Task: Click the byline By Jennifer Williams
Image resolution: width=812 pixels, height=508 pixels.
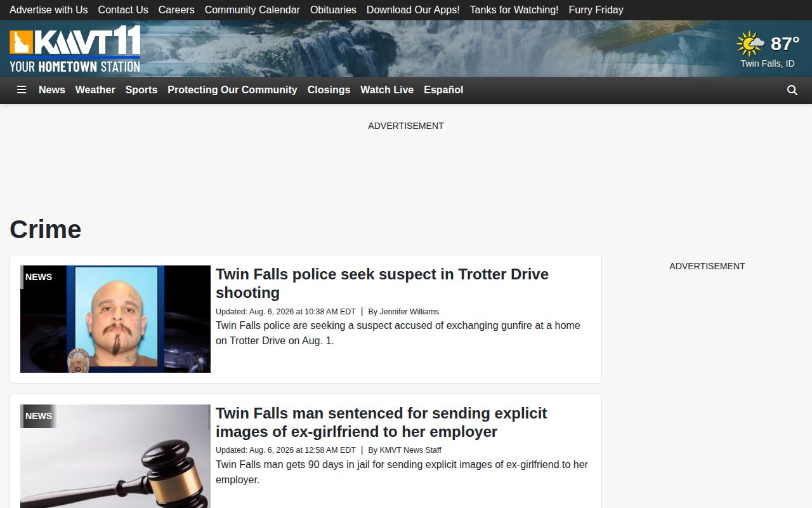Action: pos(403,312)
